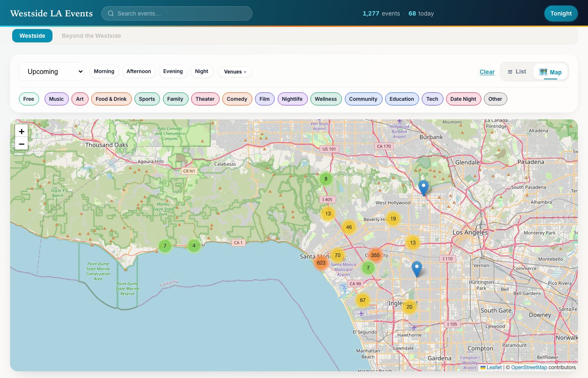
Task: Zoom in on the map
Action: click(21, 131)
